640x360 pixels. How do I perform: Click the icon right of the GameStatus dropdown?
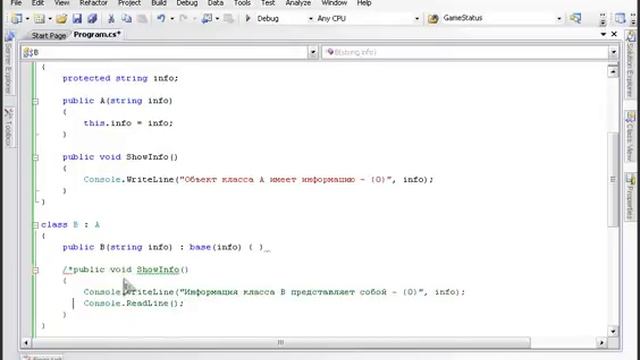(x=576, y=18)
